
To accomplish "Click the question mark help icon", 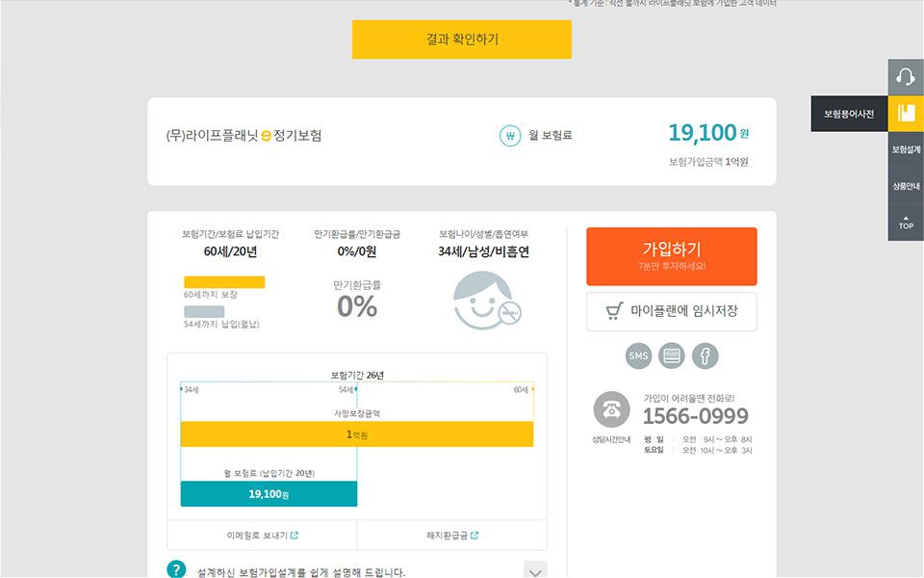I will click(x=176, y=570).
